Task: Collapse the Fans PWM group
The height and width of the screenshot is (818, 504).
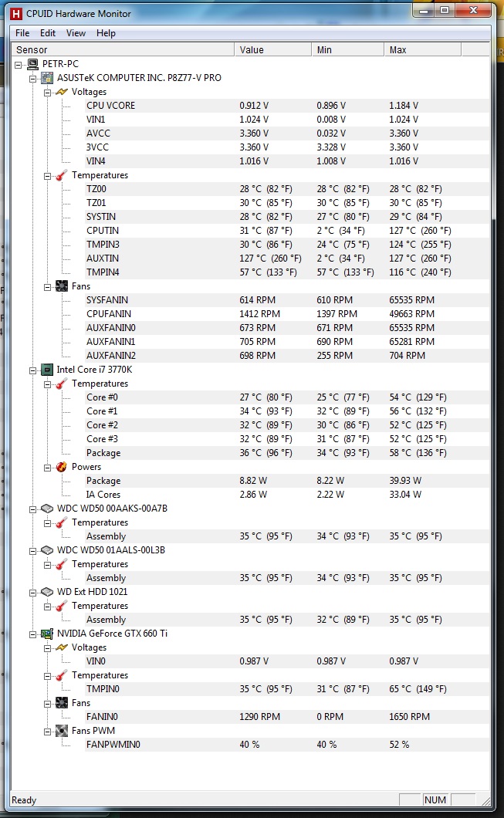Action: click(x=48, y=732)
